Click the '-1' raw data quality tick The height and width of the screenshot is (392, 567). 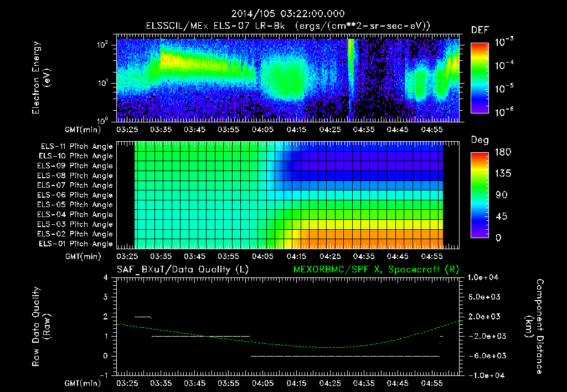point(104,375)
